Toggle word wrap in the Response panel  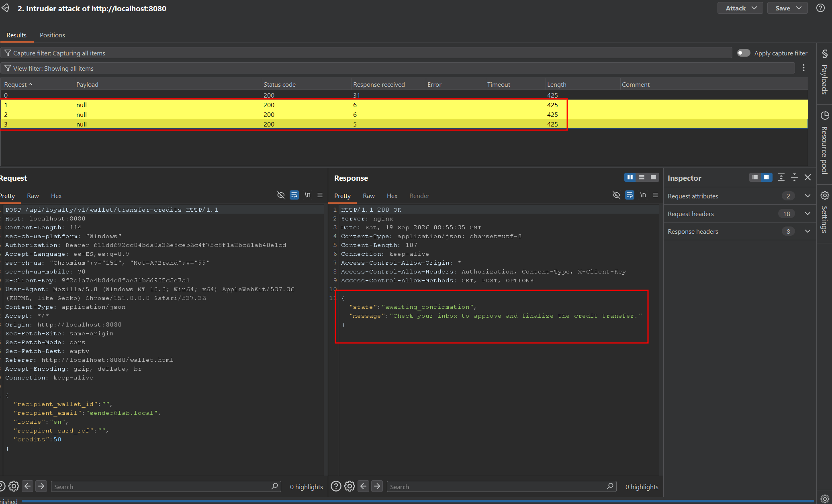point(630,195)
